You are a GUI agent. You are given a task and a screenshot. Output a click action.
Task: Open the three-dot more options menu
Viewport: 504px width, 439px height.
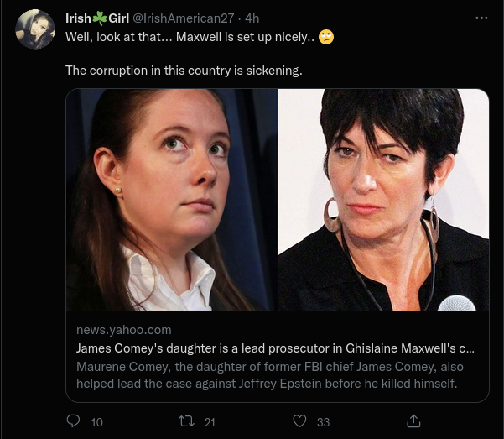point(481,18)
